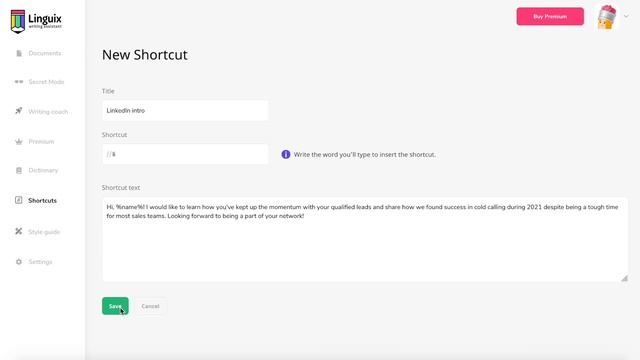The height and width of the screenshot is (360, 640).
Task: Save the new shortcut
Action: click(x=115, y=306)
